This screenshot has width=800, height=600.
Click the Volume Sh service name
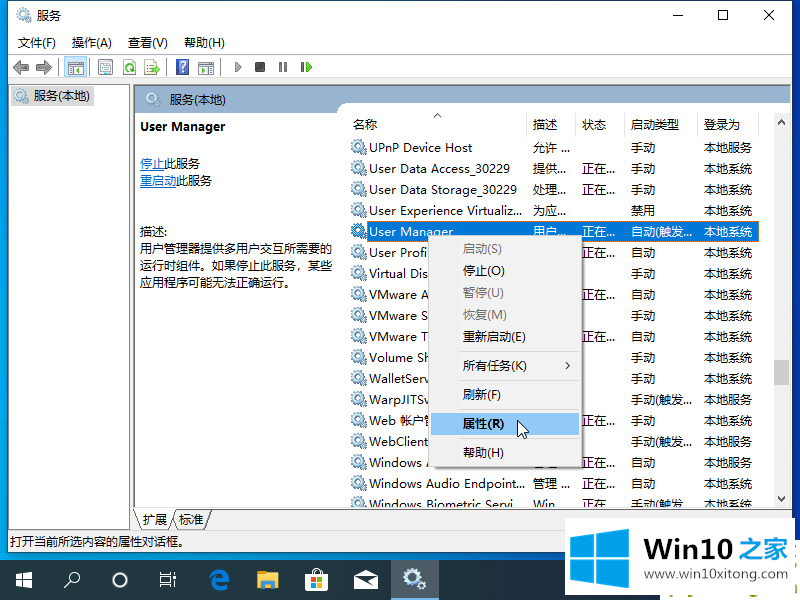[398, 357]
